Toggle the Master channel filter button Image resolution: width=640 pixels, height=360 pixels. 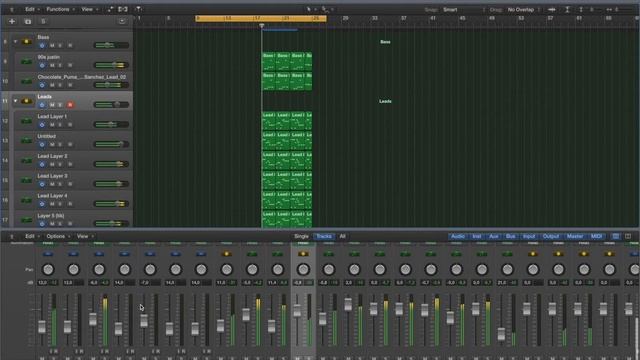[575, 236]
